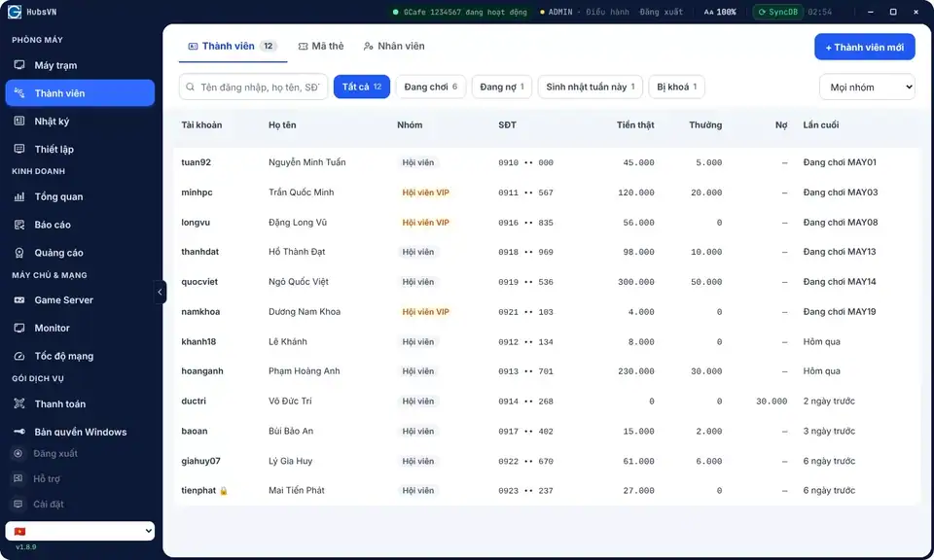Filter members by Bị khoá
The width and height of the screenshot is (934, 560).
677,87
